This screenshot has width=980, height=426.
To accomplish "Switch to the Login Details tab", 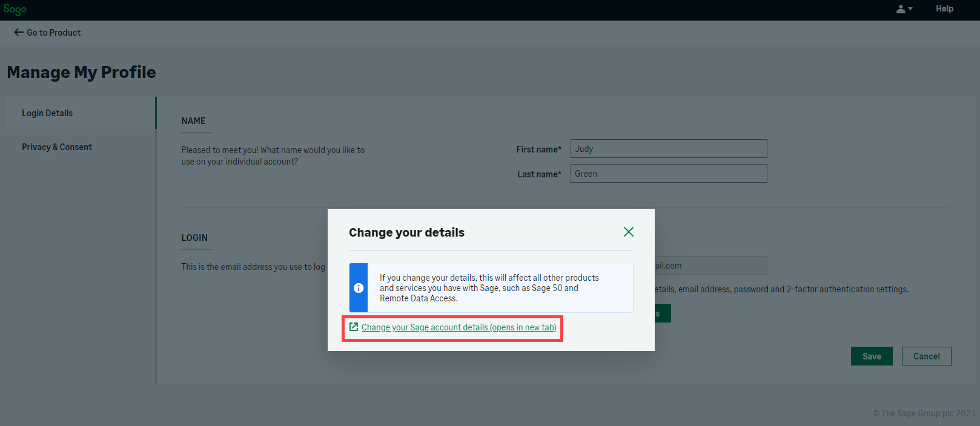I will [47, 113].
